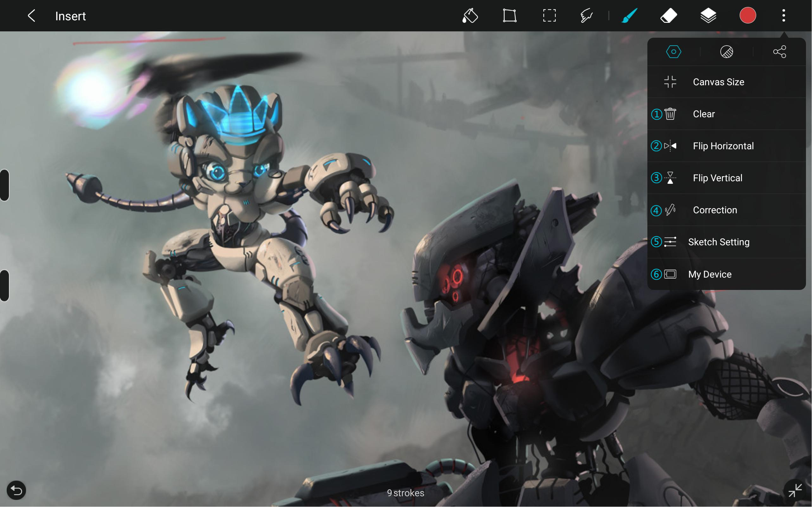Select the transform tool
The height and width of the screenshot is (507, 812).
(x=509, y=16)
